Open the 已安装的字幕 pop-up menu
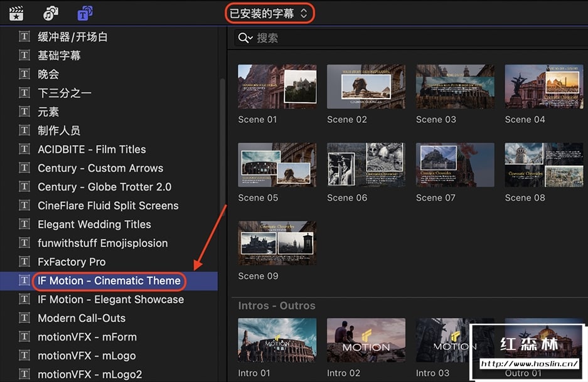 pos(269,14)
